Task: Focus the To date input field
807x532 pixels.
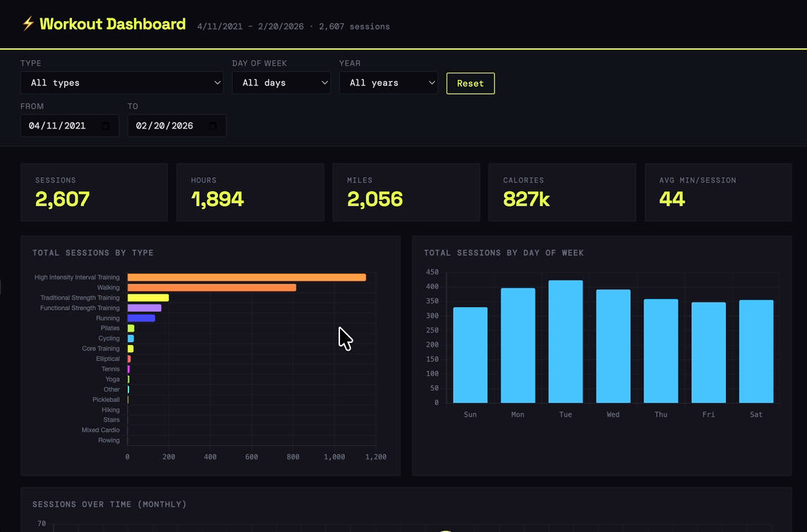Action: 165,126
